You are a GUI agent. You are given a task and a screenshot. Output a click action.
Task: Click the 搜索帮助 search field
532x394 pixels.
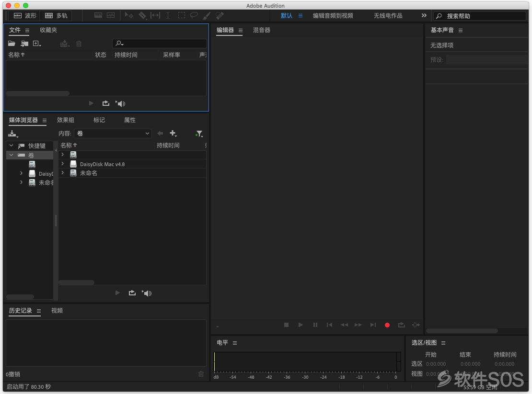tap(480, 16)
